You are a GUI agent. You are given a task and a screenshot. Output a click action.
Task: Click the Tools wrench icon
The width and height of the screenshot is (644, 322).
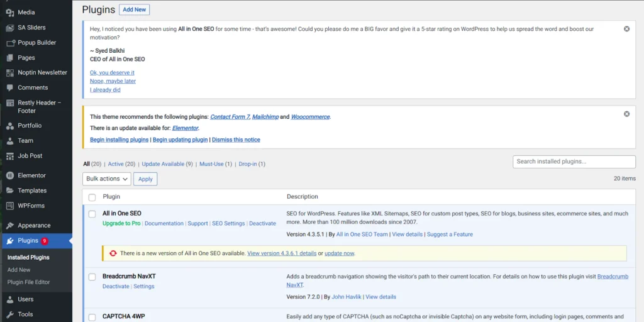[10, 314]
